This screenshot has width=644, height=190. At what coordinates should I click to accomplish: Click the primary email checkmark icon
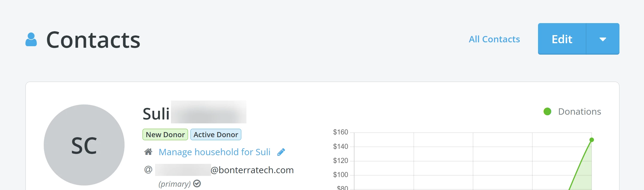(197, 183)
